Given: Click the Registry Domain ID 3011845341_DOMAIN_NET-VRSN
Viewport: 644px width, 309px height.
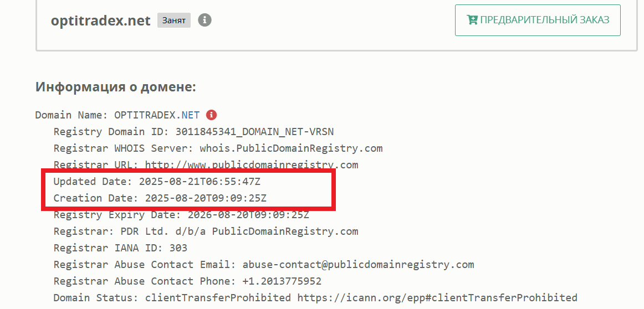Looking at the screenshot, I should tap(254, 132).
